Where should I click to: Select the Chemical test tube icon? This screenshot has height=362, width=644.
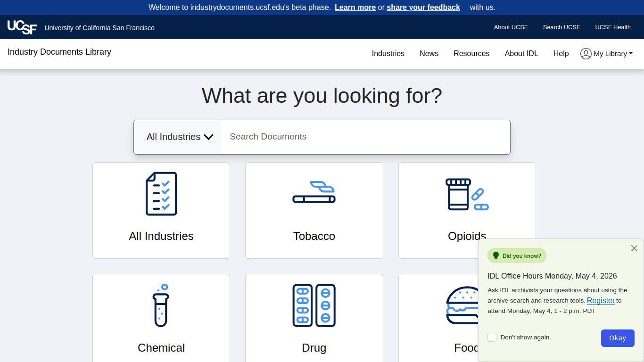161,305
